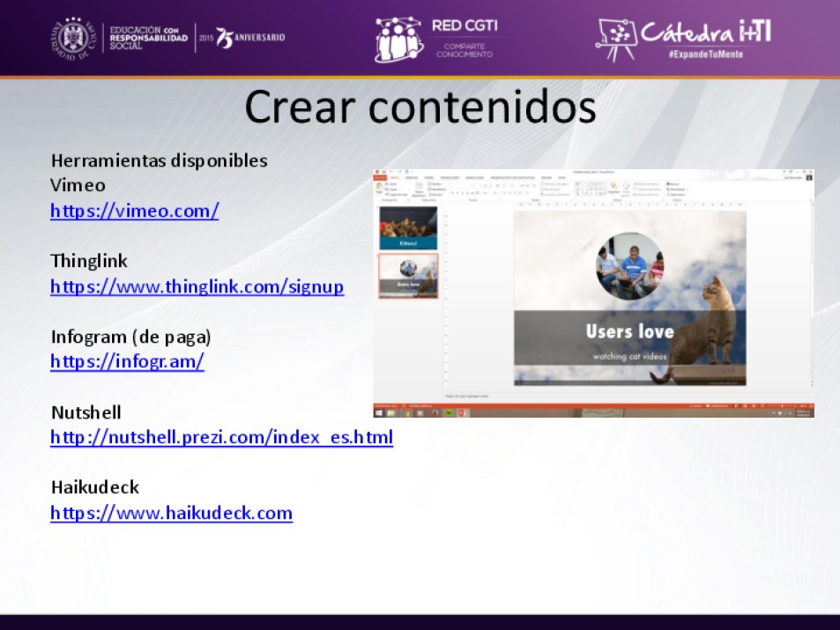Open Firefox from the embedded taskbar

pos(434,413)
